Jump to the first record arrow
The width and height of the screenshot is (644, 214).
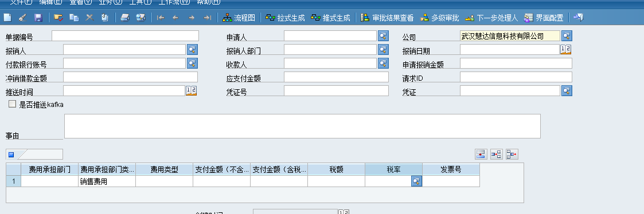(x=161, y=18)
